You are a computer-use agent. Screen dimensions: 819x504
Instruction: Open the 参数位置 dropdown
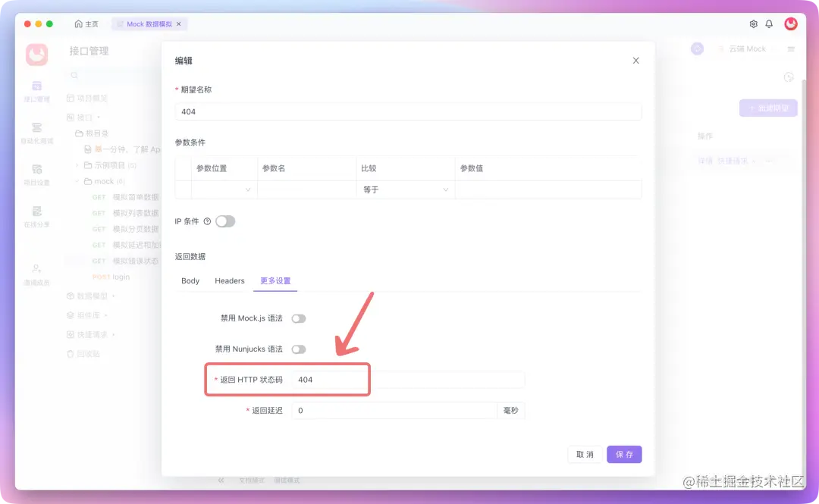(224, 189)
